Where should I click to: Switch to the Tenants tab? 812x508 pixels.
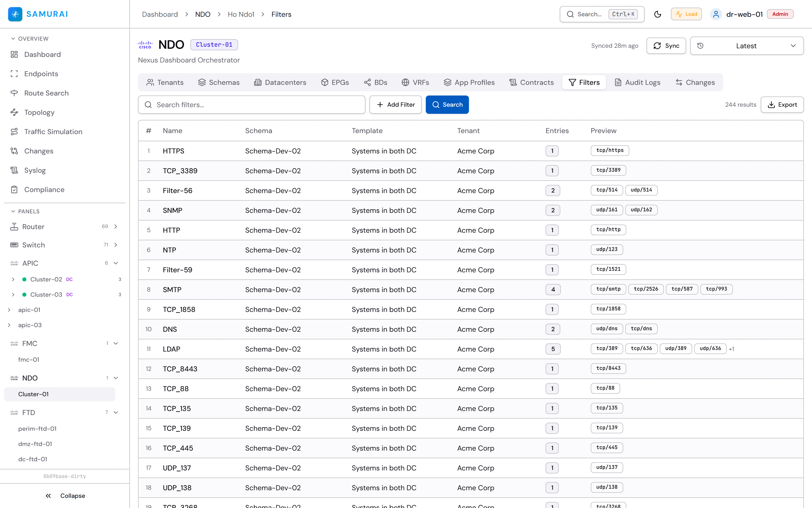point(165,82)
